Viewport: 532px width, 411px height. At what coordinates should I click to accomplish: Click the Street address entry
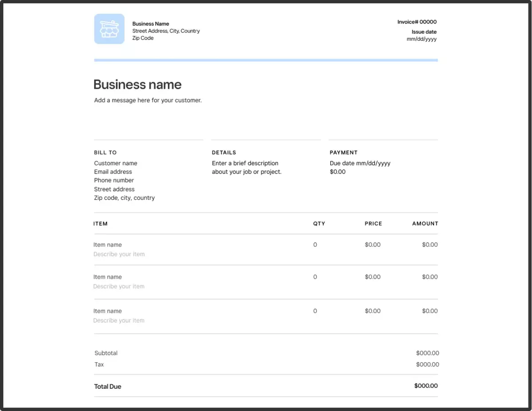pyautogui.click(x=114, y=189)
